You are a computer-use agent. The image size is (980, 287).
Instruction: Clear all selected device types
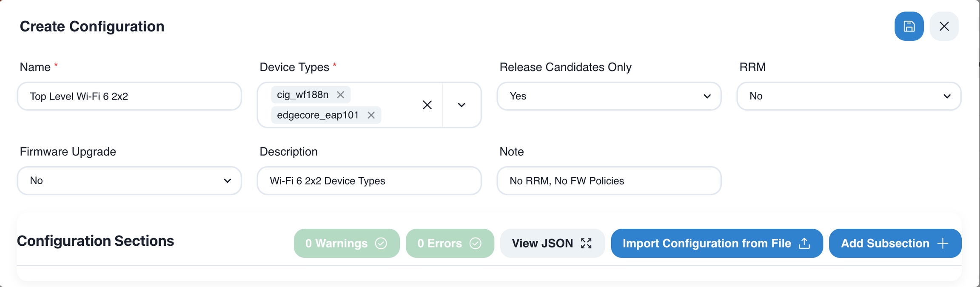pos(427,105)
